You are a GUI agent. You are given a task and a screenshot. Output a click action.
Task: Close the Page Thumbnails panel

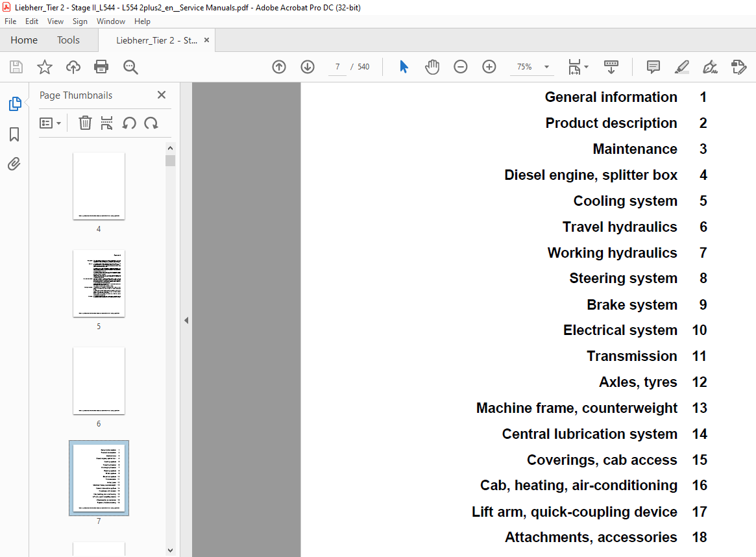pyautogui.click(x=162, y=95)
